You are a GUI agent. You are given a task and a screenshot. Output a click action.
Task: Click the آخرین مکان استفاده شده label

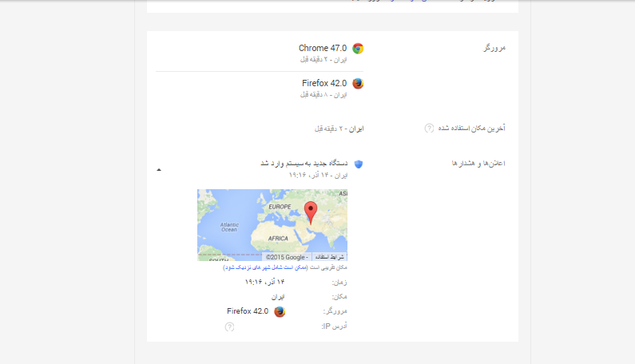471,129
